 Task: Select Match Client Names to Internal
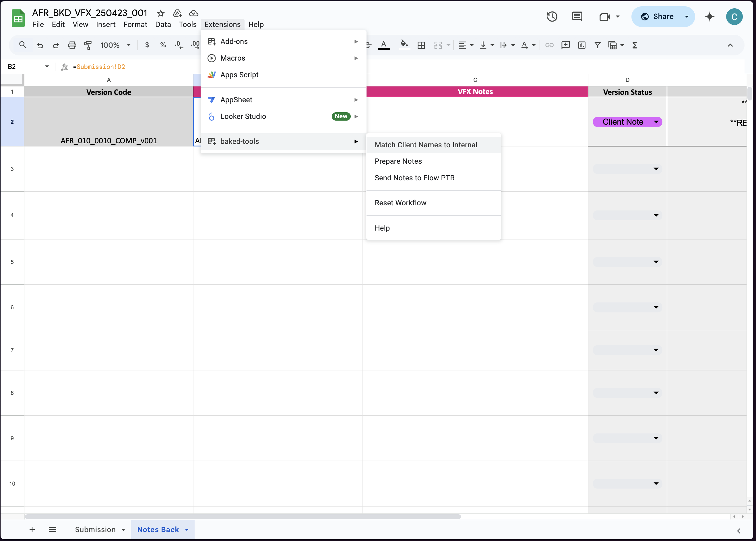click(x=426, y=145)
